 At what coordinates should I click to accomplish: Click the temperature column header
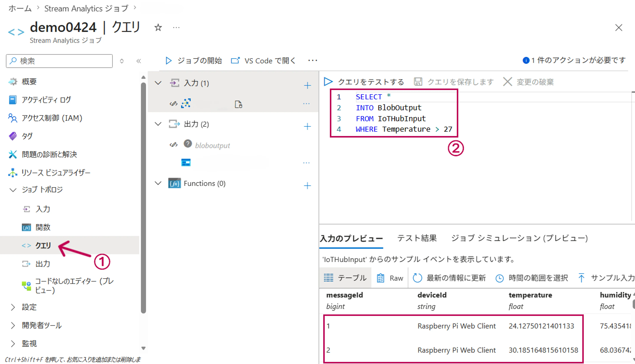(530, 295)
